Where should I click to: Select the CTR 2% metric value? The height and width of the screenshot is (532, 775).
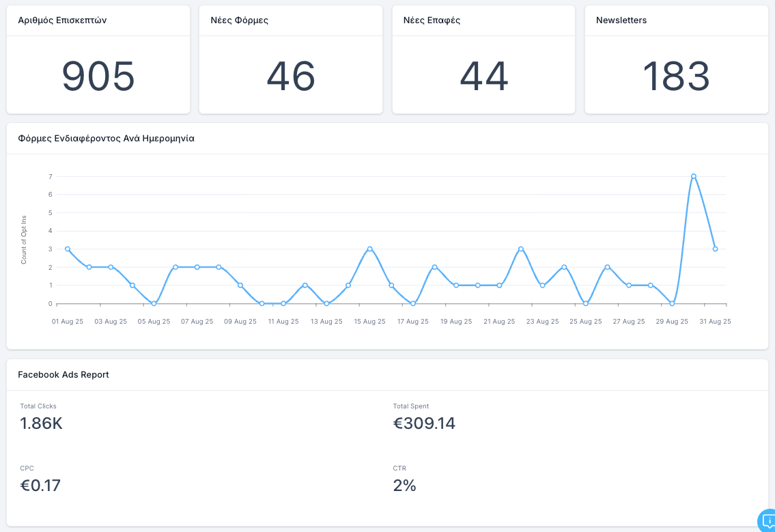tap(404, 486)
